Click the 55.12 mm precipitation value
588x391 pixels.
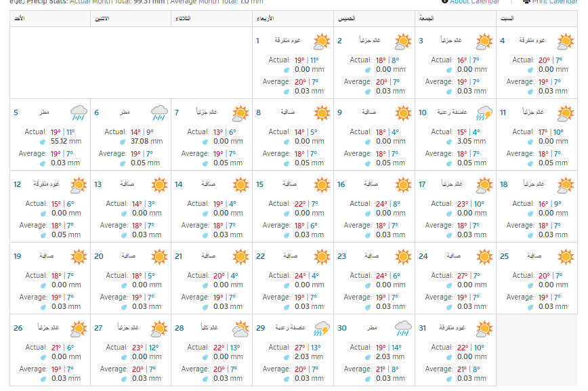tap(66, 142)
